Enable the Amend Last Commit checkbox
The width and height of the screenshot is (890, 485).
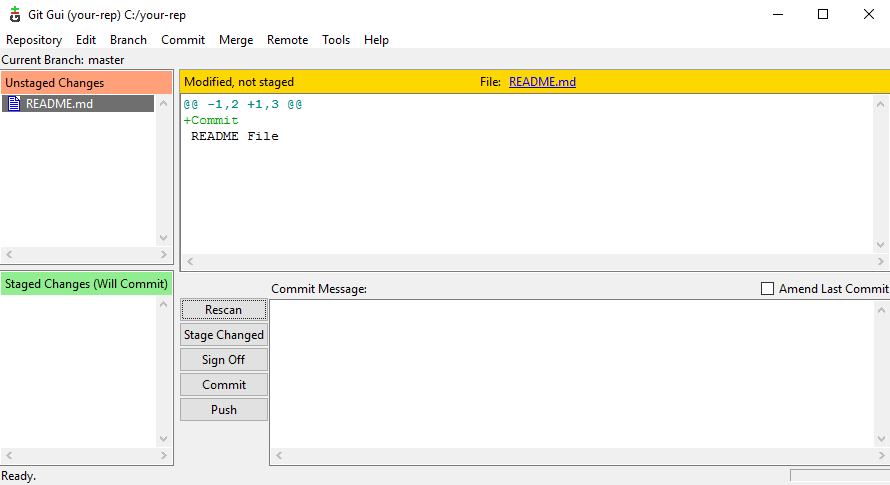[767, 289]
